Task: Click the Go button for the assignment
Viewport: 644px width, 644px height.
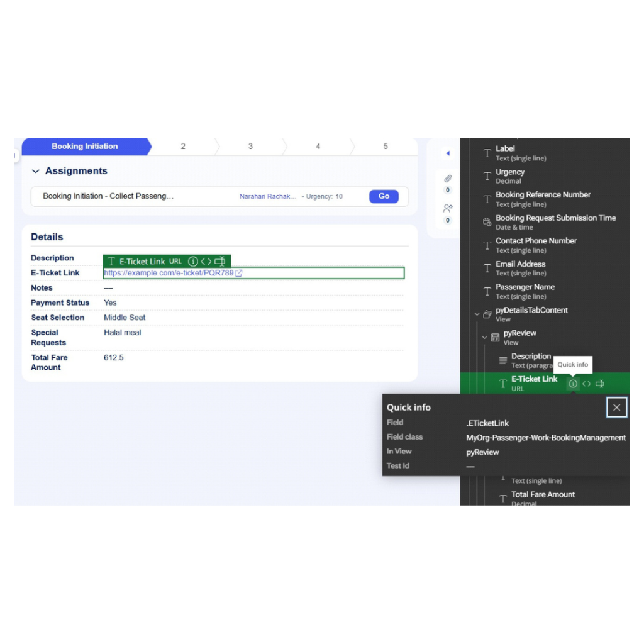Action: [384, 196]
